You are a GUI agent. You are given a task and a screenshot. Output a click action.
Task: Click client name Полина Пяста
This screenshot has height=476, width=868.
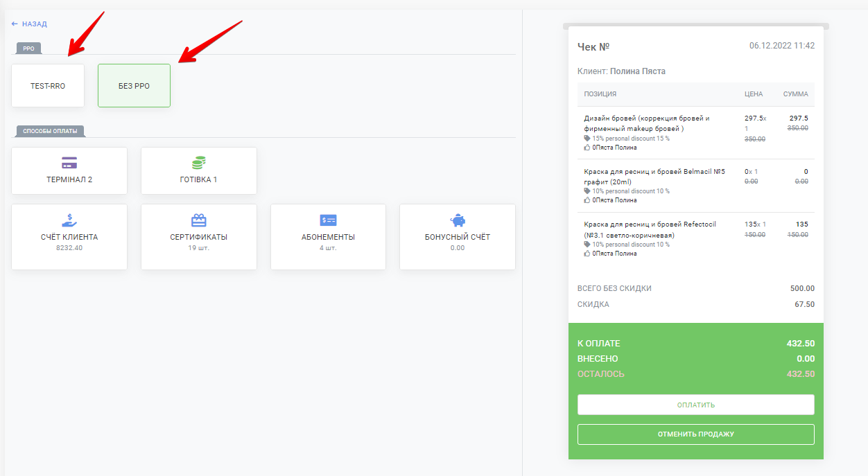638,71
